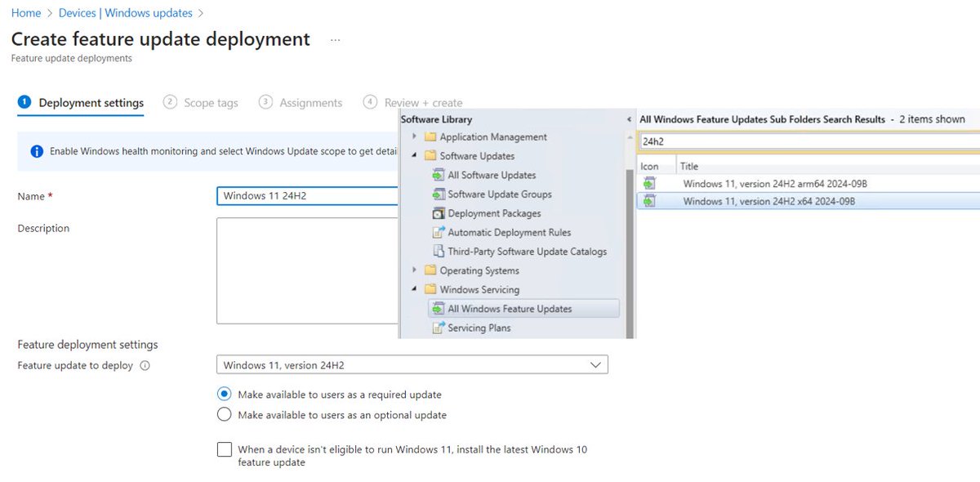Click the Windows Servicing folder icon
The height and width of the screenshot is (482, 980).
430,289
